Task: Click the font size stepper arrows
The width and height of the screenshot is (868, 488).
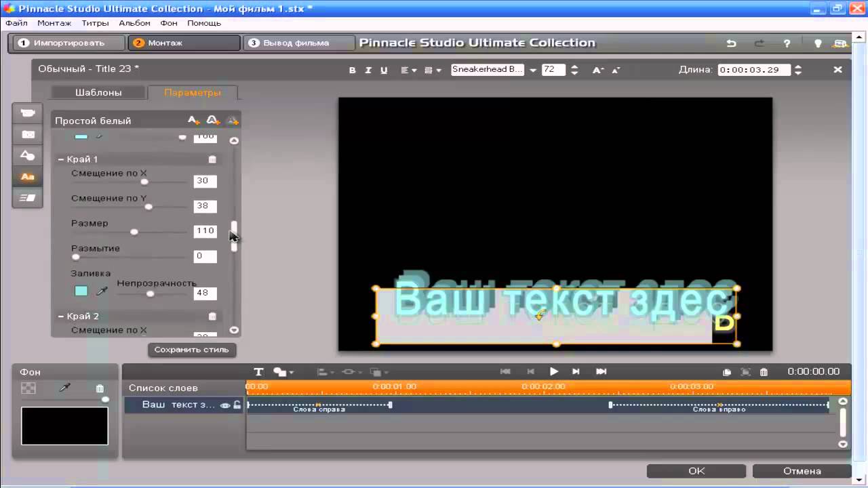Action: [574, 70]
